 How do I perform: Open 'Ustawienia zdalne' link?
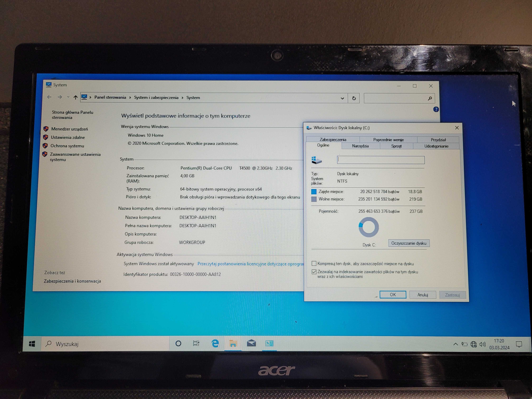[x=68, y=137]
